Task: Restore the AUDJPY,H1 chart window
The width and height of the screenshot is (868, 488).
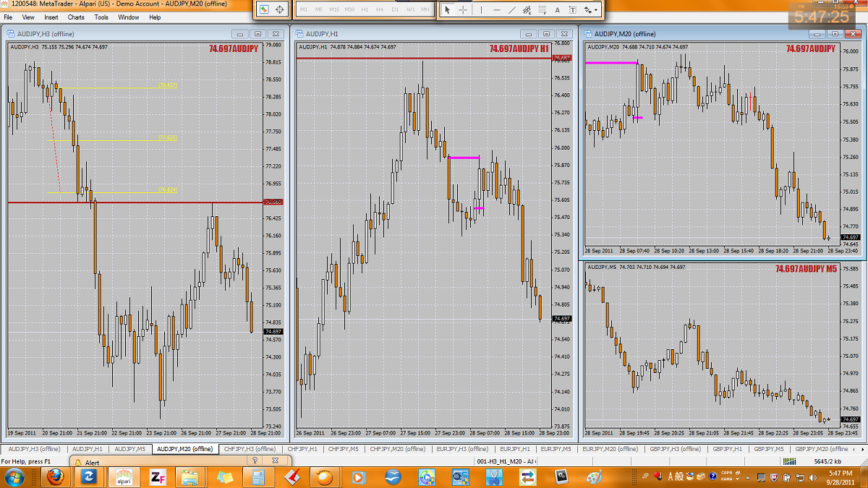Action: [x=546, y=34]
